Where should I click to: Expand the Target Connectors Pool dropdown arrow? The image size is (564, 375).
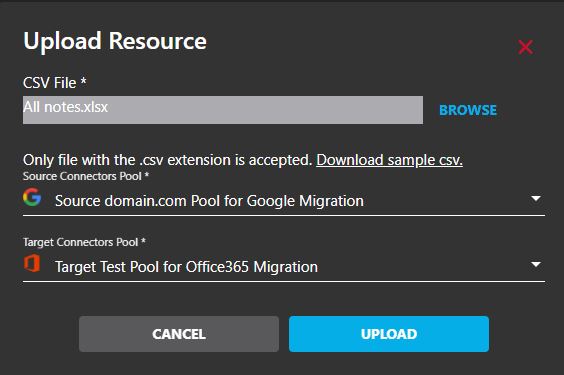(x=536, y=265)
